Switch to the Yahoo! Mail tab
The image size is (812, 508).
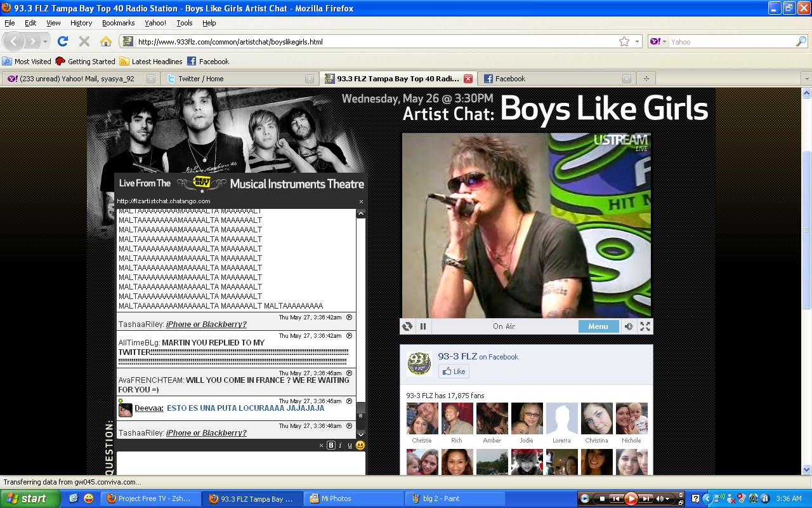(x=81, y=79)
